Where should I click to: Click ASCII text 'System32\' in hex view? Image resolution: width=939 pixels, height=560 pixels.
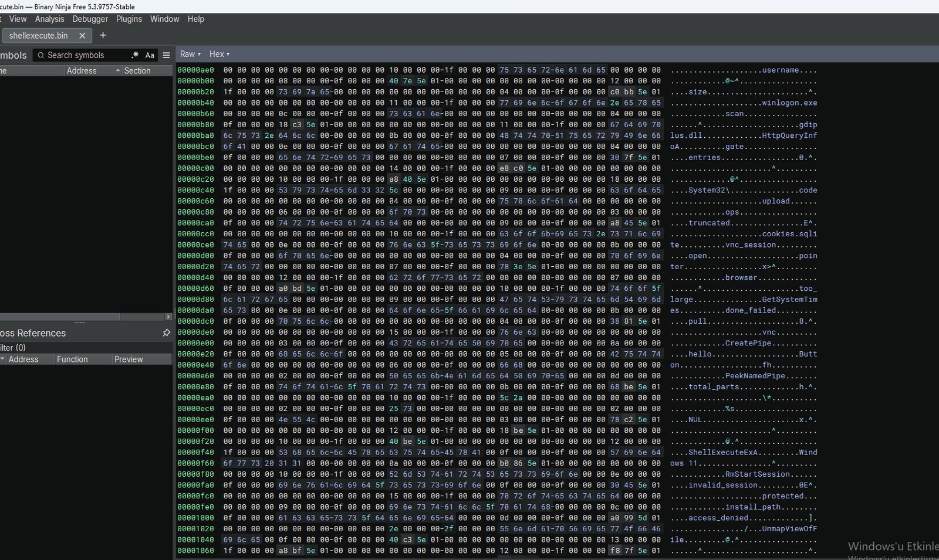(x=709, y=190)
